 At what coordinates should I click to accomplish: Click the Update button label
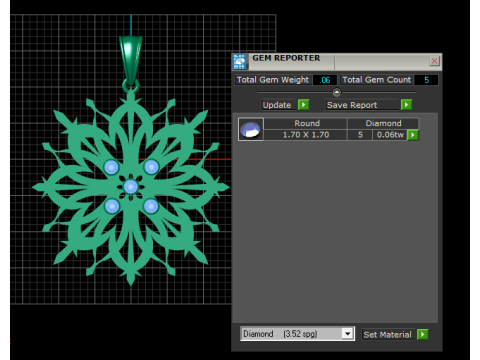277,105
